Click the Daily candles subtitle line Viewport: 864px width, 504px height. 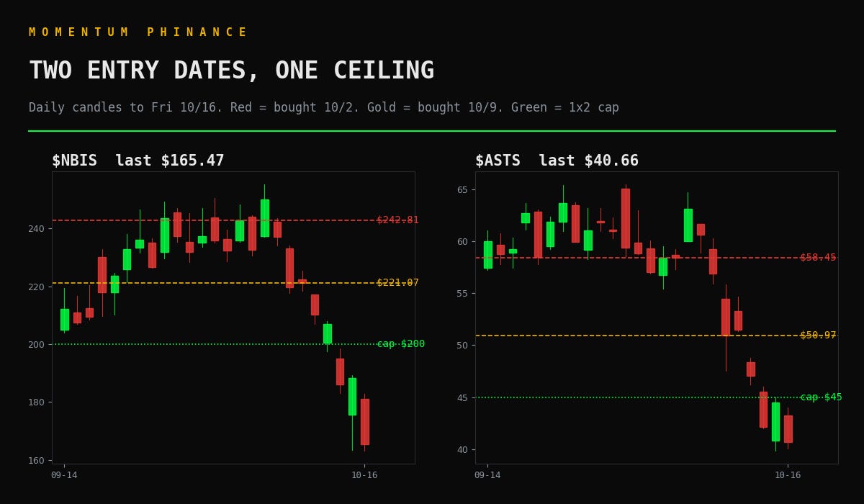point(324,108)
